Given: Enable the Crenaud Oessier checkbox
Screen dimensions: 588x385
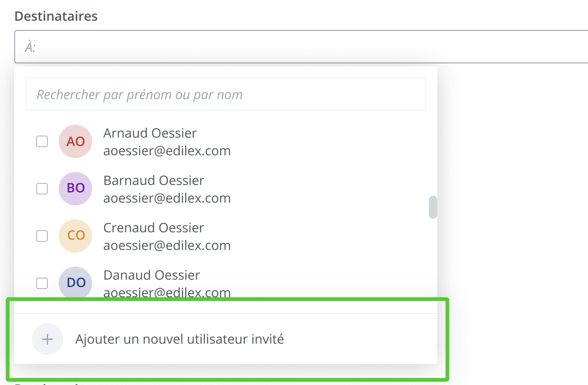Looking at the screenshot, I should 42,236.
